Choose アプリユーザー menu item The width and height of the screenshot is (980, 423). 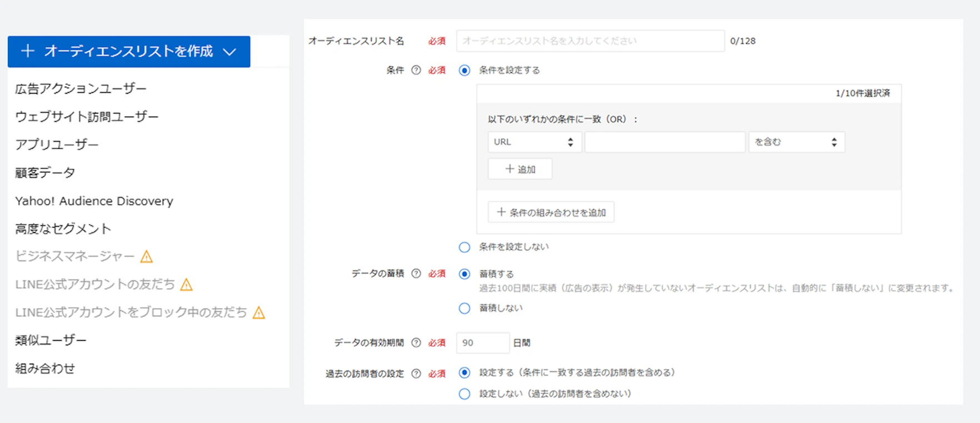point(57,144)
